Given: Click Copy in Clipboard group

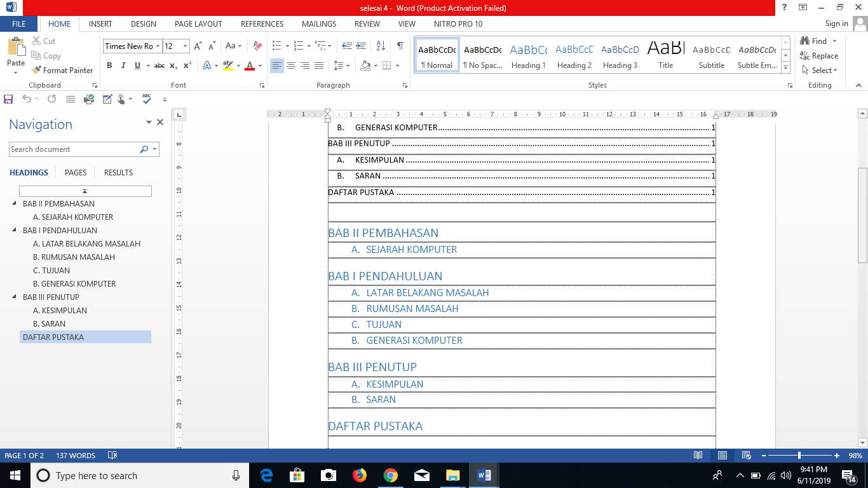Looking at the screenshot, I should pyautogui.click(x=46, y=56).
